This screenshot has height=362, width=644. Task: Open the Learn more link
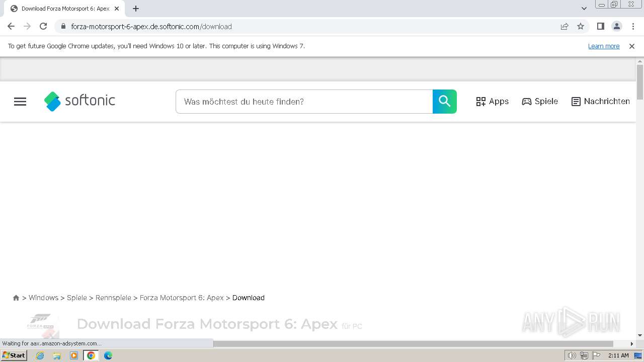(604, 46)
